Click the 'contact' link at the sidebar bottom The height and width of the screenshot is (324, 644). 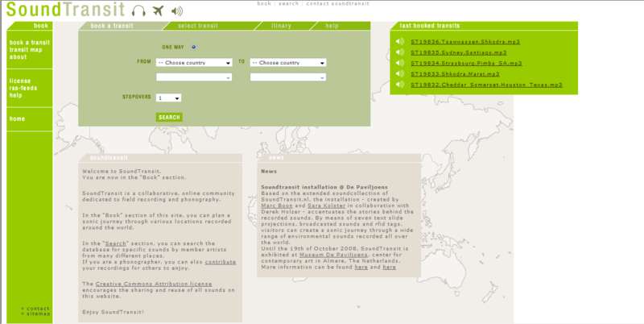[x=38, y=309]
